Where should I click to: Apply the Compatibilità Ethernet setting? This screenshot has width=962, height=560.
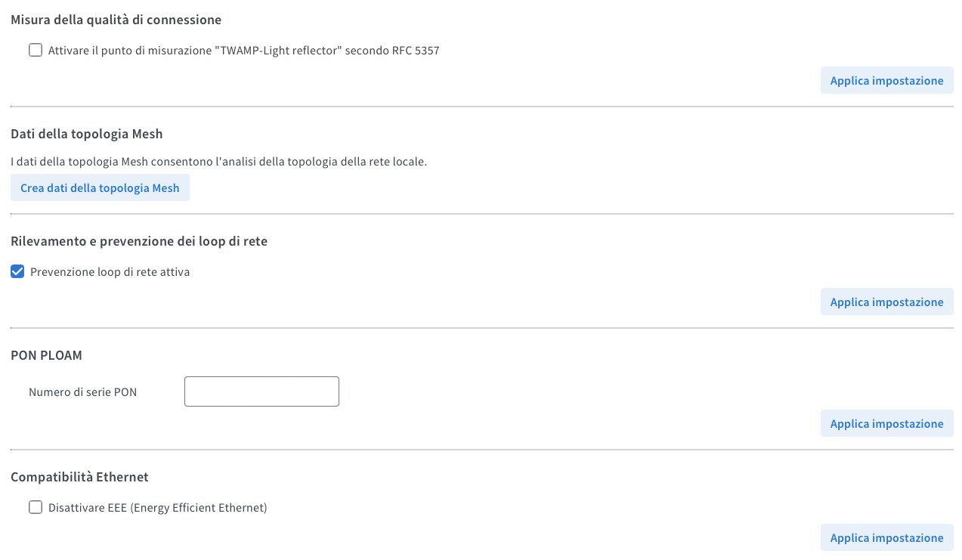tap(886, 538)
